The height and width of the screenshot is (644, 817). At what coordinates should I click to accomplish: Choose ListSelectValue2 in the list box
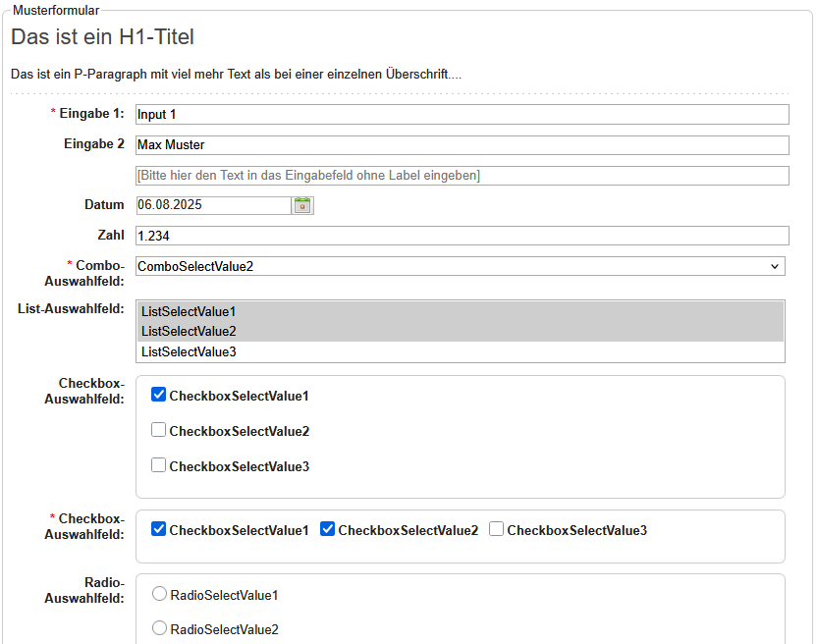(460, 331)
